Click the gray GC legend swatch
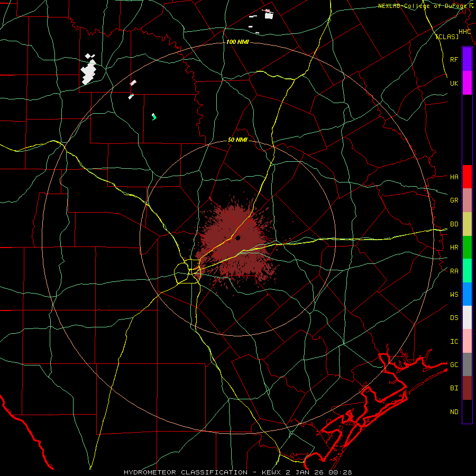This screenshot has width=476, height=476. coord(467,364)
